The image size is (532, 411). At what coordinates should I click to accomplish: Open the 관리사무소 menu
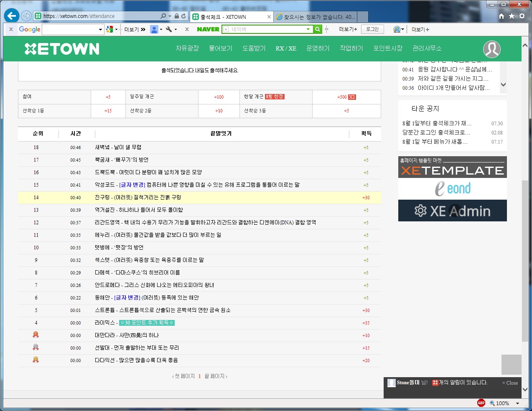[427, 48]
